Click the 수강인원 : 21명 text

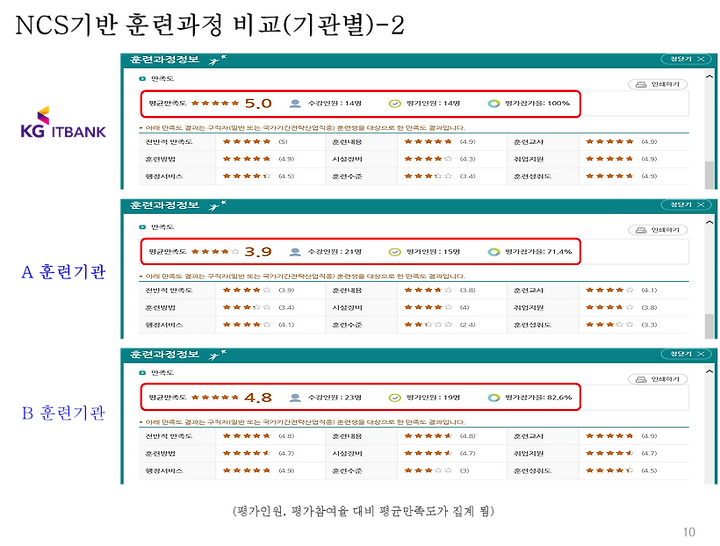pos(334,252)
